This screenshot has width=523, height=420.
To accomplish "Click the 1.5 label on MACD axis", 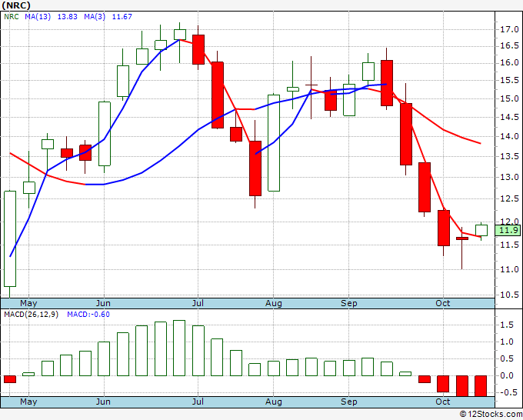I will point(507,325).
